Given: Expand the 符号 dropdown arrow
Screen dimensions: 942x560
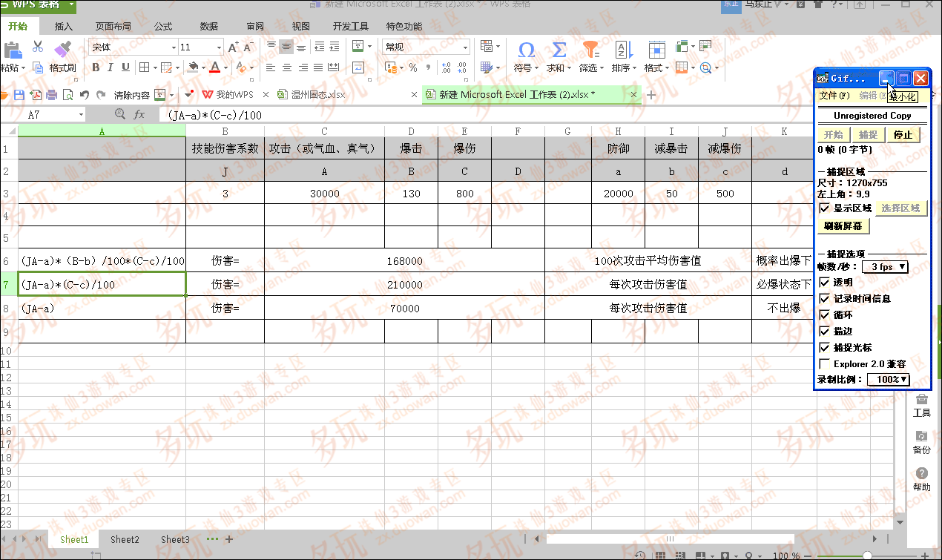Looking at the screenshot, I should point(537,68).
